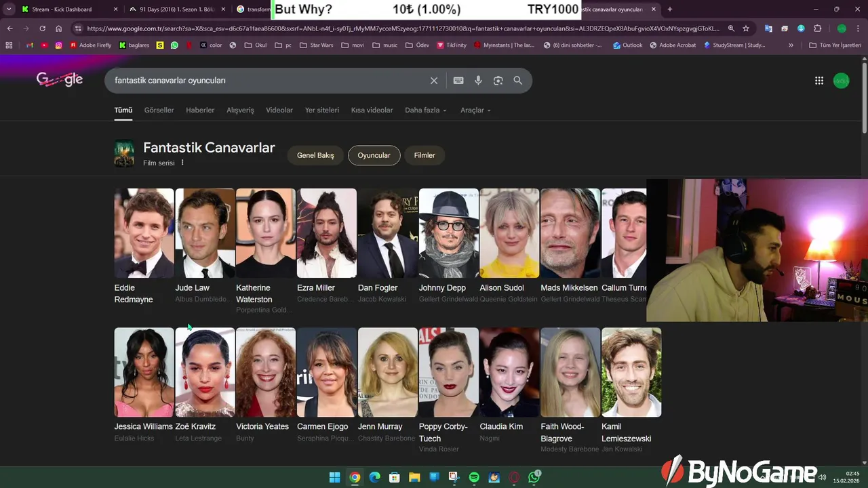
Task: Open the music bookmark folder
Action: tap(385, 45)
